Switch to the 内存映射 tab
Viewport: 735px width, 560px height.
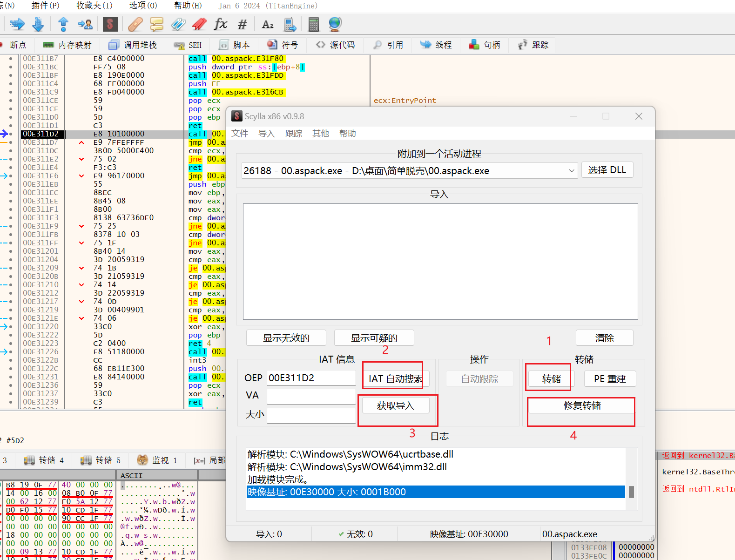pos(67,45)
